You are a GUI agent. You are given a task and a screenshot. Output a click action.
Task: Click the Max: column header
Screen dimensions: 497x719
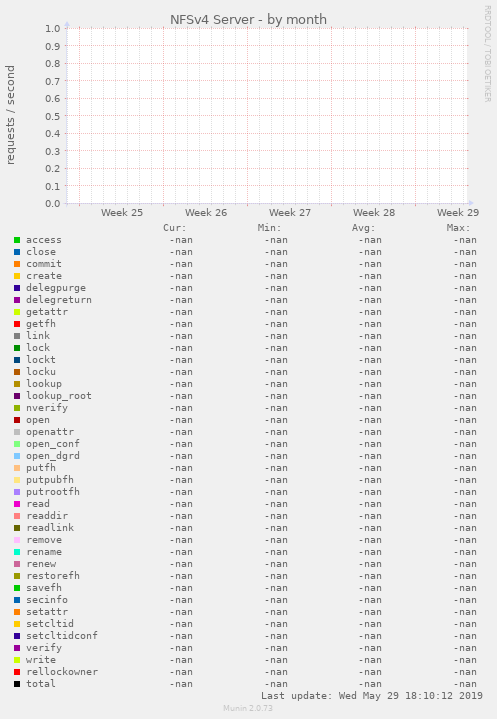458,228
